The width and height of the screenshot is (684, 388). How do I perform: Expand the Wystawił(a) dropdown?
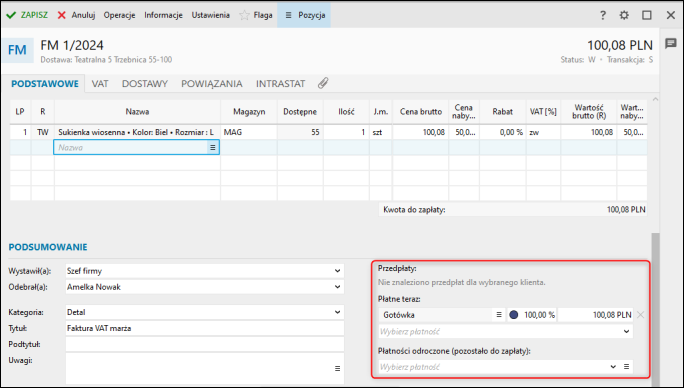(337, 271)
